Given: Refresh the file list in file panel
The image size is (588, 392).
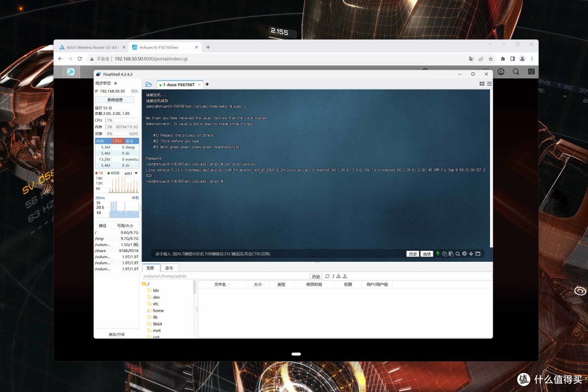Looking at the screenshot, I should tap(327, 276).
